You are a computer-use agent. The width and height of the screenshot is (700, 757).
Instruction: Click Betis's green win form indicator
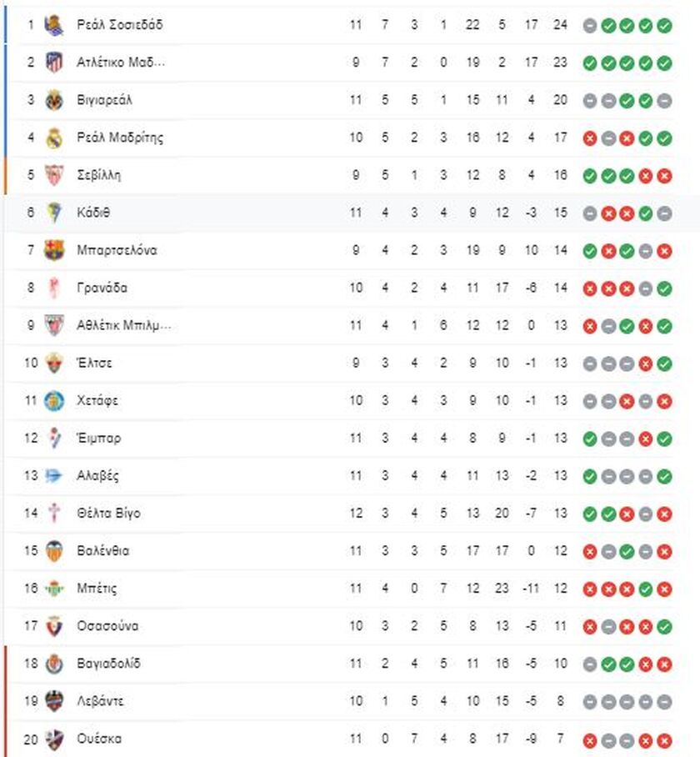click(x=646, y=589)
